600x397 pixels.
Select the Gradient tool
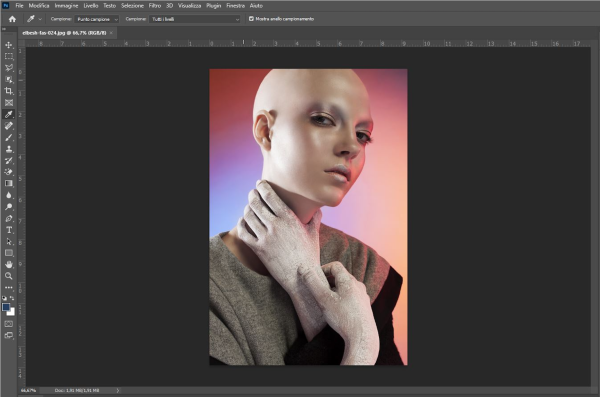point(8,183)
